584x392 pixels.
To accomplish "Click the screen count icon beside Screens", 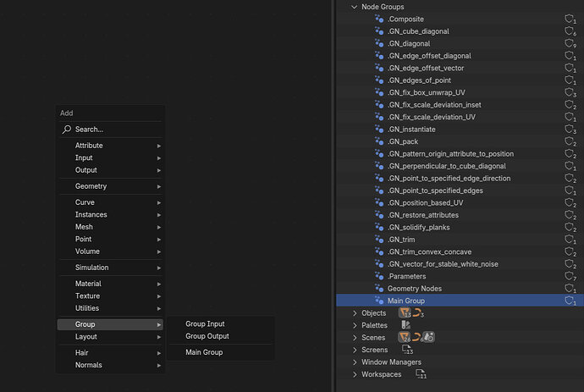I will 407,350.
